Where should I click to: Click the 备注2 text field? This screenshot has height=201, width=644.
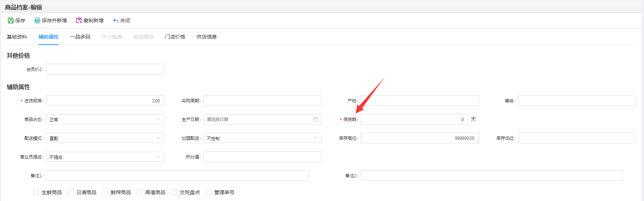pos(492,175)
